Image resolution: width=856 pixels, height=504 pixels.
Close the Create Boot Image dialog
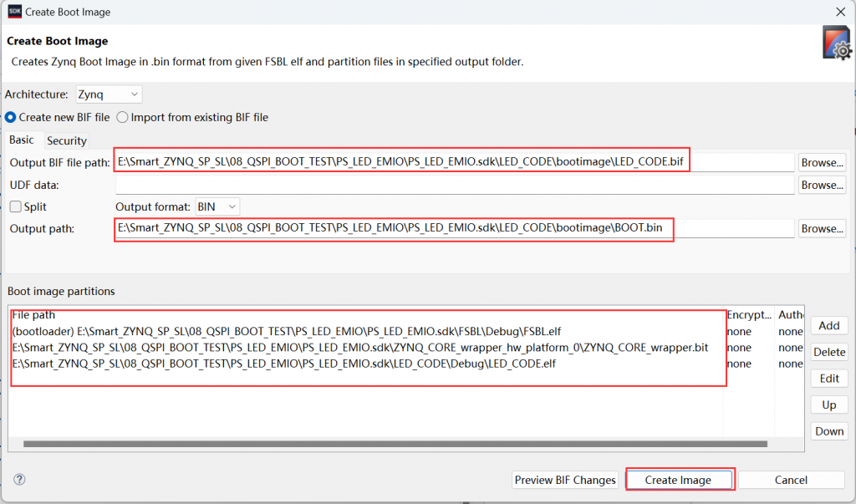[x=838, y=13]
